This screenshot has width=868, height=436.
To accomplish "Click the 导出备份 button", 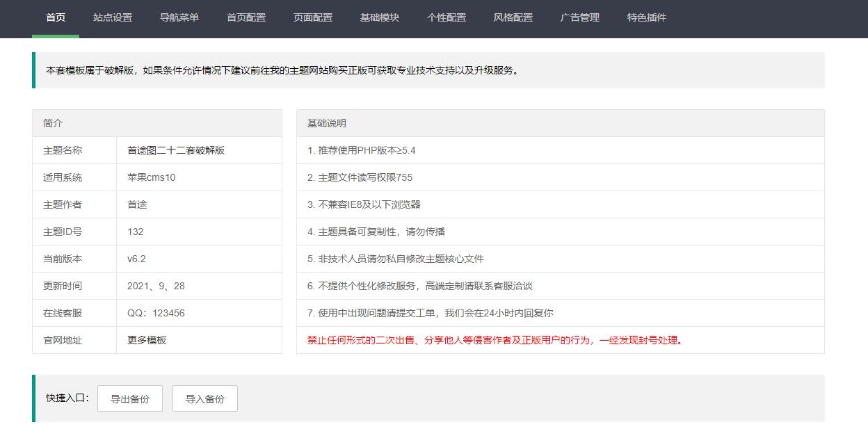I will [x=130, y=399].
